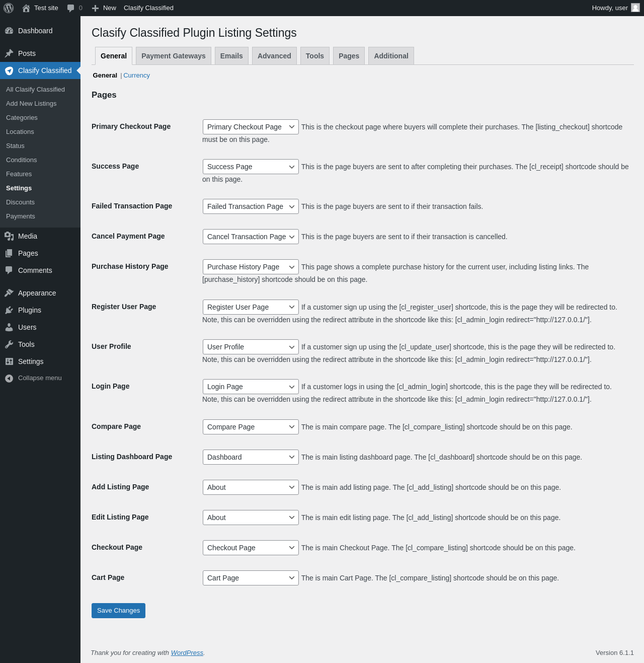644x663 pixels.
Task: Click the user avatar in top bar
Action: pyautogui.click(x=635, y=8)
